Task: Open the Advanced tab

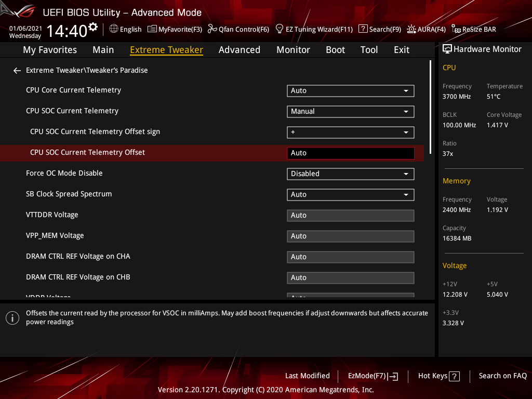Action: point(239,50)
